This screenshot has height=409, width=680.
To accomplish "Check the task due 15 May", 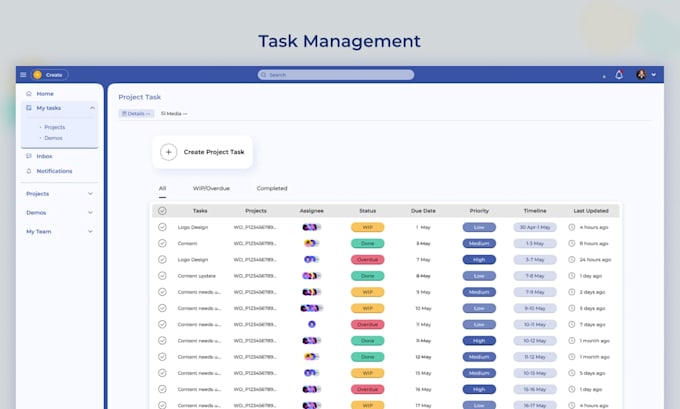I will point(162,373).
